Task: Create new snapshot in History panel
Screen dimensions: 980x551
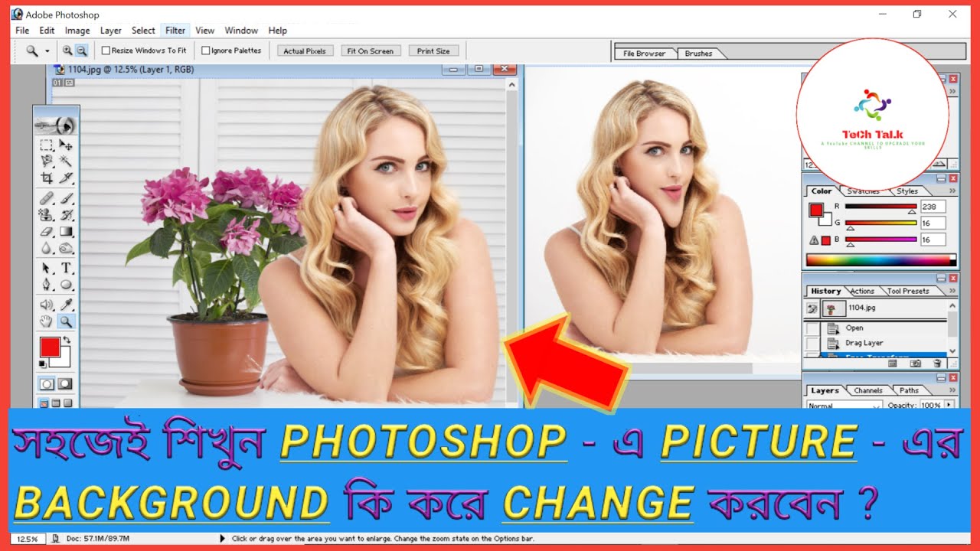Action: click(915, 364)
